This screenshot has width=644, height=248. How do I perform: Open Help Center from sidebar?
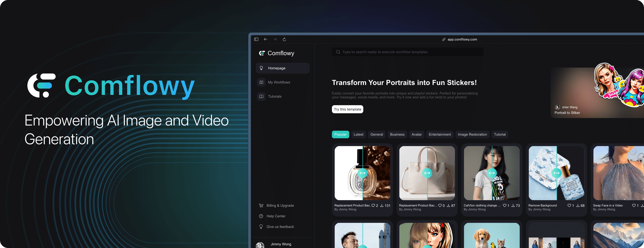click(276, 216)
